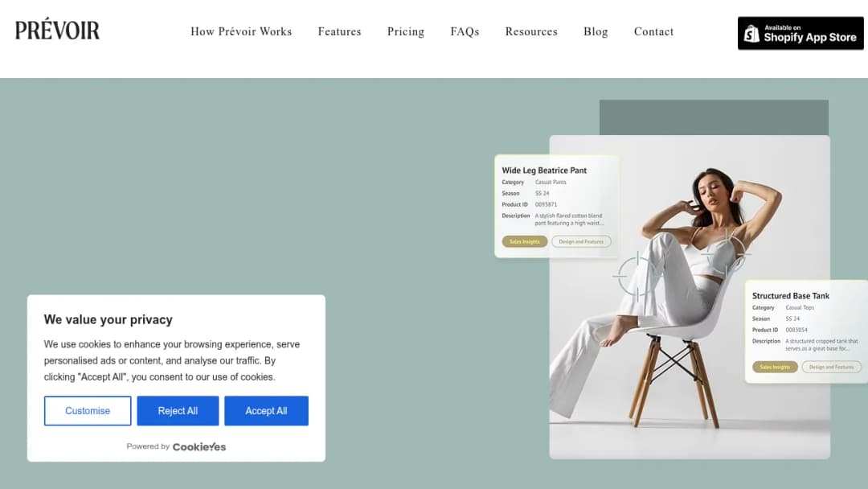Click the 'We value your privacy' heading
The width and height of the screenshot is (868, 489).
click(108, 319)
